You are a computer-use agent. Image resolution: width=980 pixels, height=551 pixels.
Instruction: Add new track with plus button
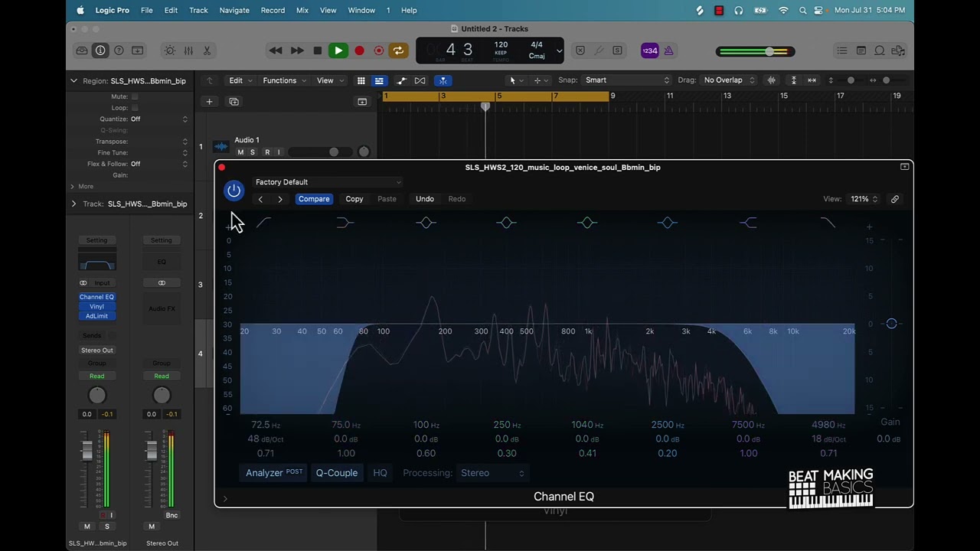coord(209,101)
